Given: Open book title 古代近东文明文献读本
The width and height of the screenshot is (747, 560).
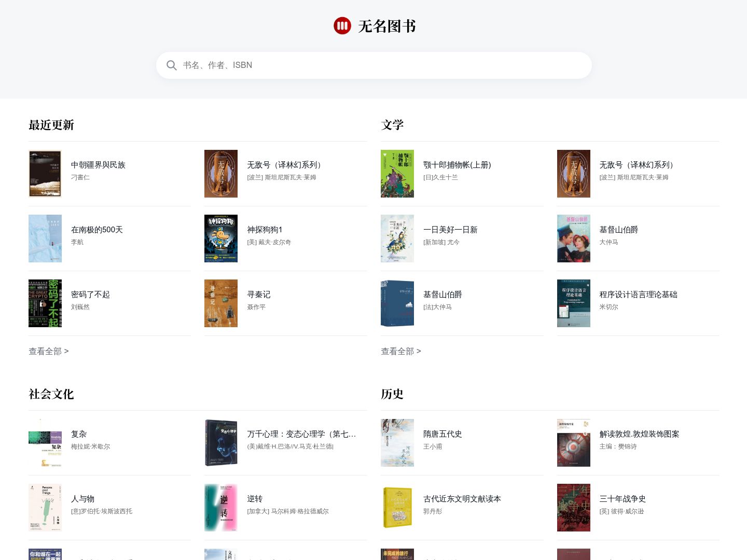Looking at the screenshot, I should click(x=462, y=499).
